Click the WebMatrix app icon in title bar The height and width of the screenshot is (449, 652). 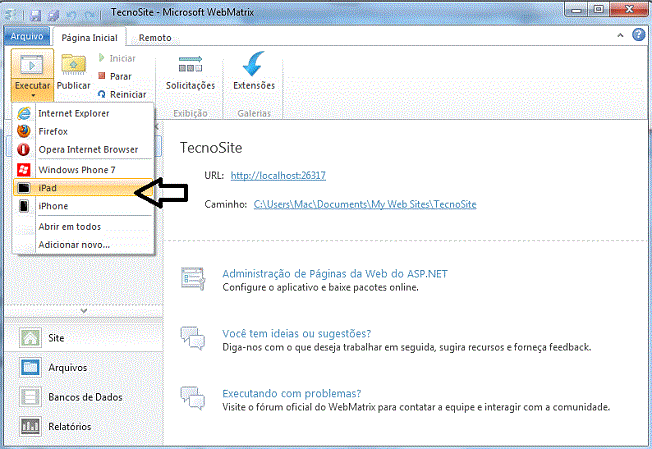pyautogui.click(x=11, y=15)
